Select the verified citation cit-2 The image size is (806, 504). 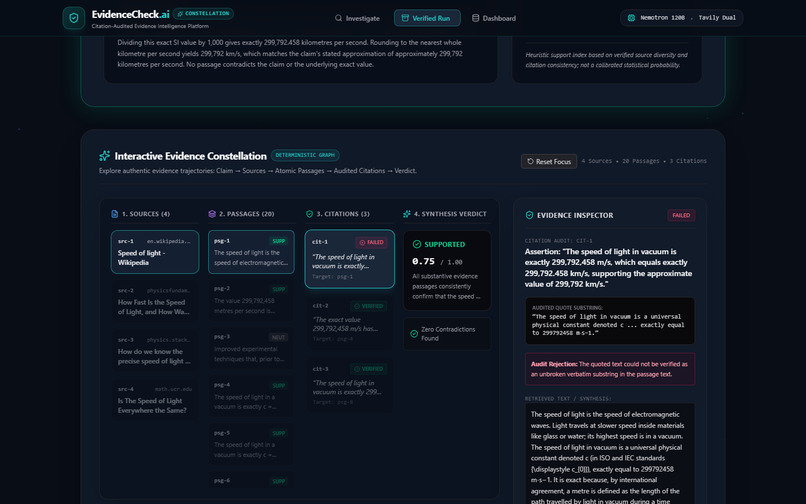point(350,321)
